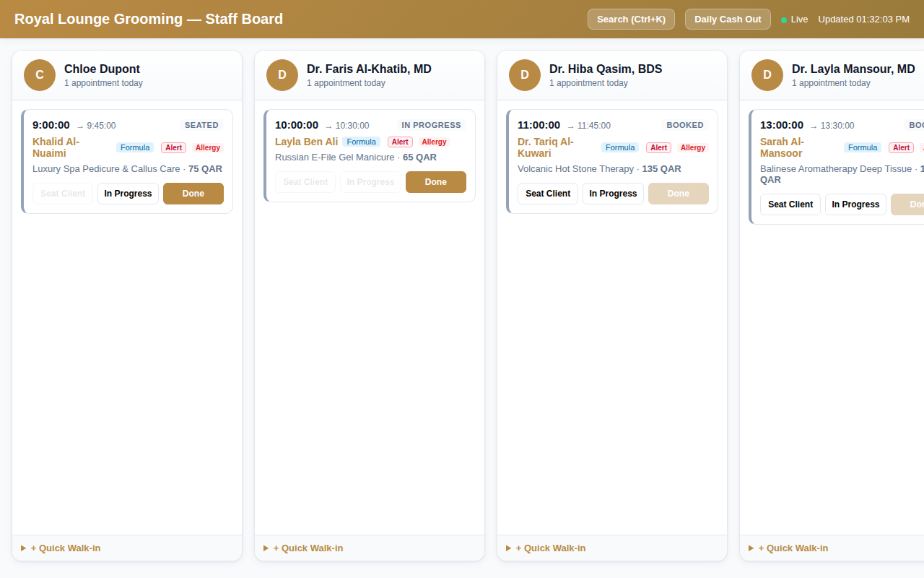This screenshot has height=578, width=924.
Task: Click Chloe Dupont's avatar circle
Action: (40, 75)
